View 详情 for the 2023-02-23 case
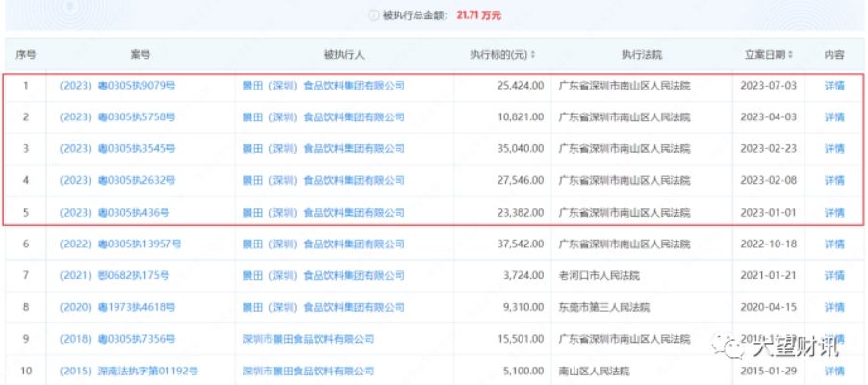868x385 pixels. [x=834, y=149]
